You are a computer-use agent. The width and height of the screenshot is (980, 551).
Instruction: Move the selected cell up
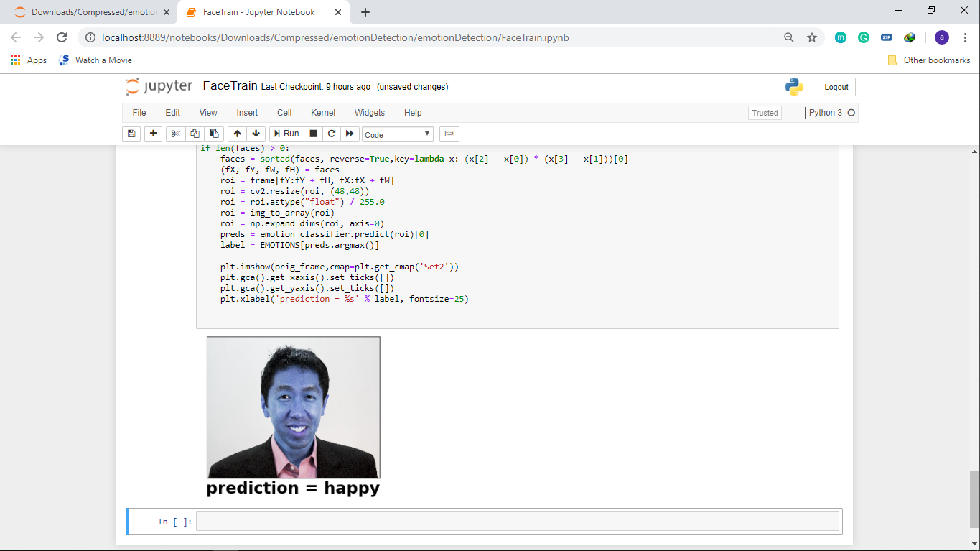coord(237,134)
